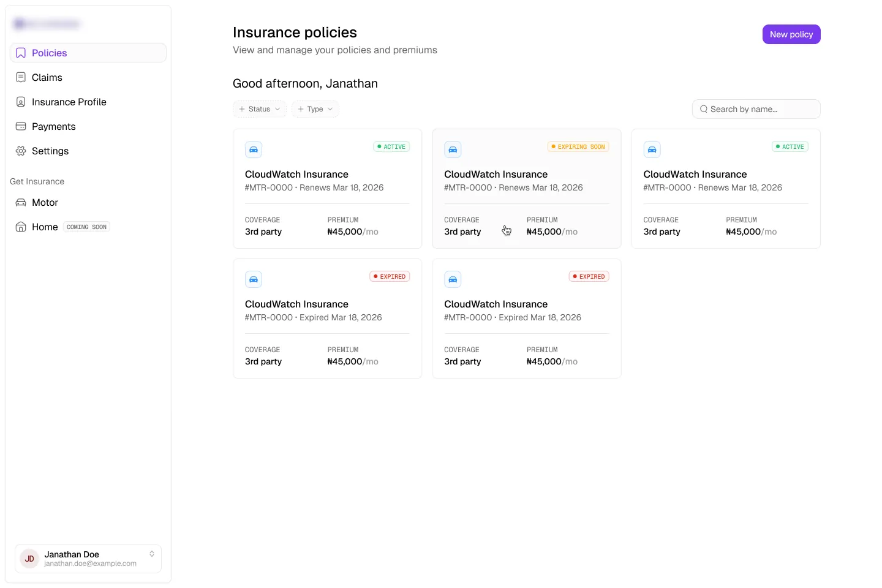Click the Good afternoon, Janathan greeting
This screenshot has height=588, width=882.
click(x=305, y=83)
